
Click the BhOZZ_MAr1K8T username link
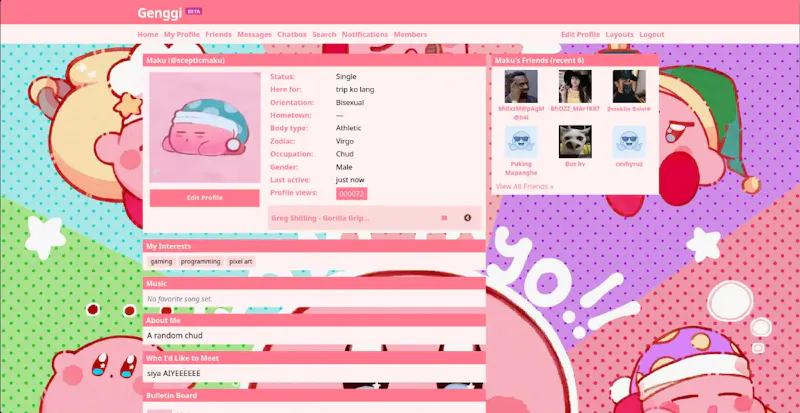(575, 109)
